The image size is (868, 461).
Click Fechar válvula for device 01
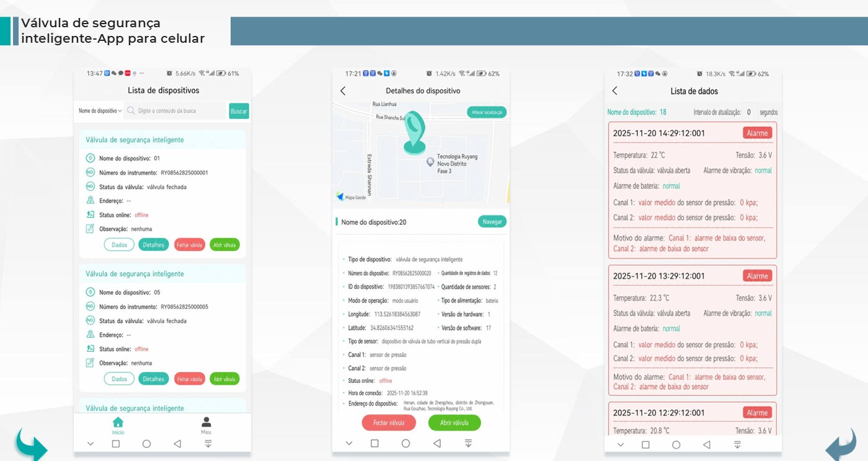click(x=190, y=245)
